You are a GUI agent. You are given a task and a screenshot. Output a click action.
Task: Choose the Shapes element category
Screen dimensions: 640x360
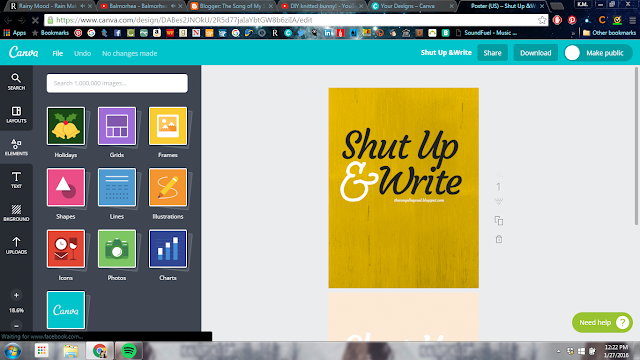[x=66, y=193]
